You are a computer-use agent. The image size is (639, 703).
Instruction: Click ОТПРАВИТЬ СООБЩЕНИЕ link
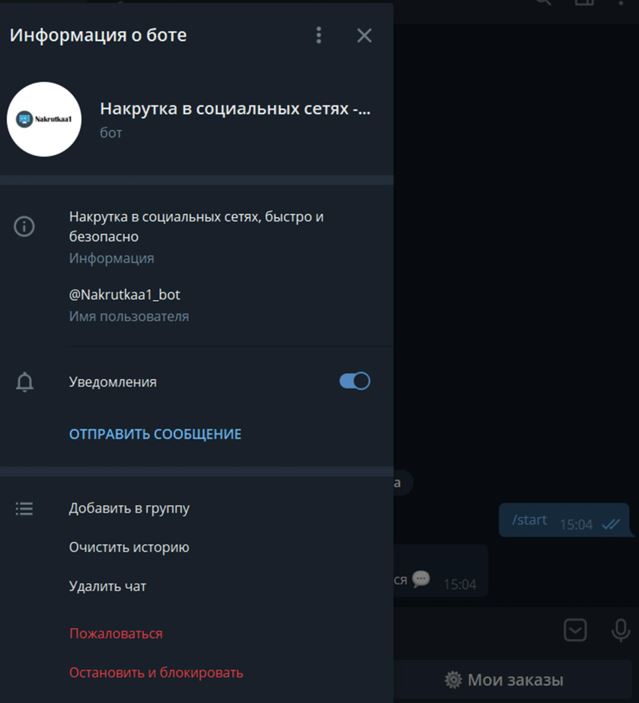(x=155, y=434)
